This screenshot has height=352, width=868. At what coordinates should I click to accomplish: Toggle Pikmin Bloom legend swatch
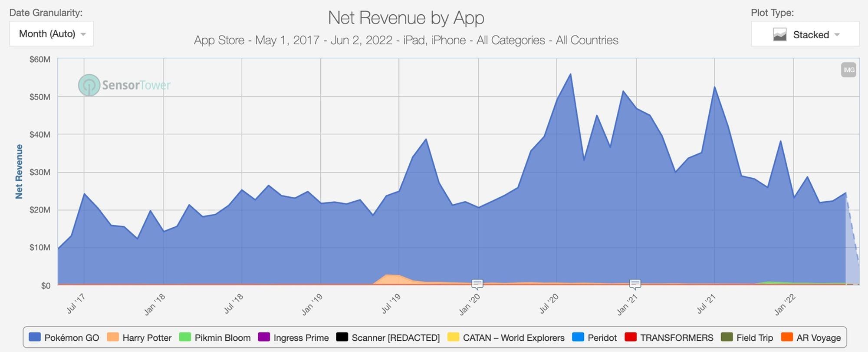185,337
